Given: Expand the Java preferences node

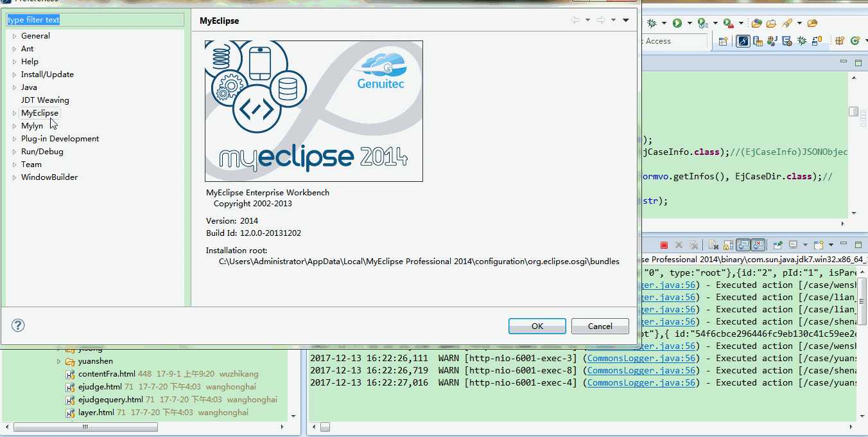Looking at the screenshot, I should click(14, 87).
